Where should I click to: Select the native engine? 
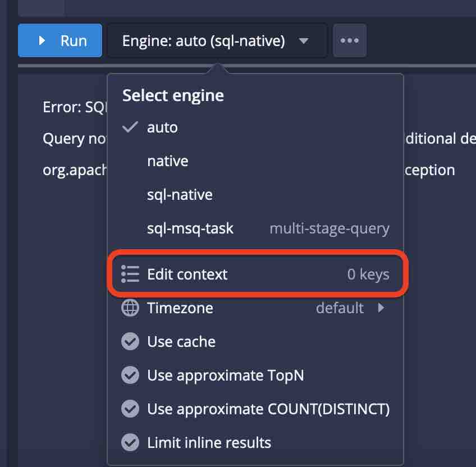(x=167, y=161)
